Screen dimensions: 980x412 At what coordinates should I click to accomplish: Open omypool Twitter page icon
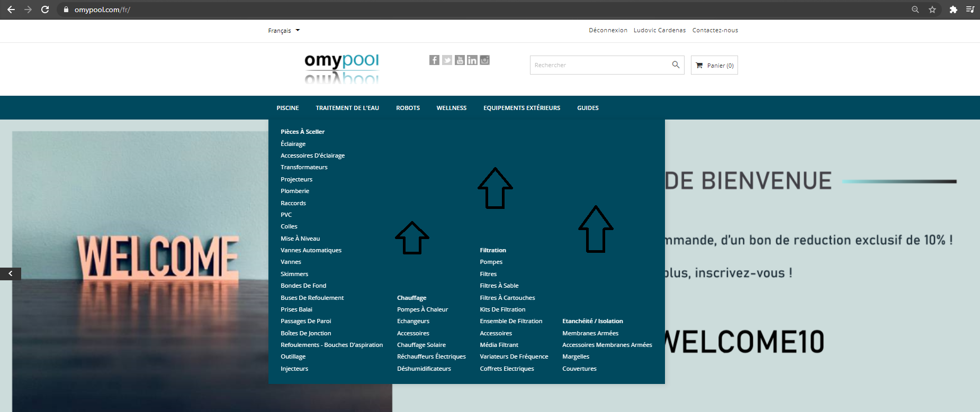[x=447, y=60]
